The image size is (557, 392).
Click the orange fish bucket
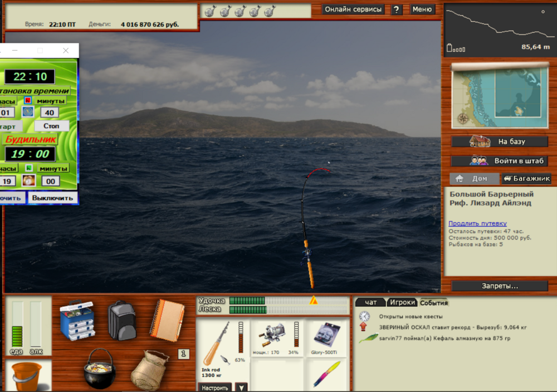pyautogui.click(x=27, y=376)
